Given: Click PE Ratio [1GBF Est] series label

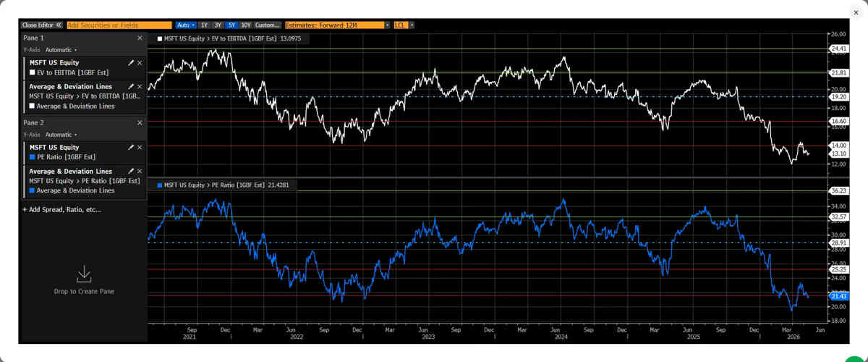Looking at the screenshot, I should [66, 156].
